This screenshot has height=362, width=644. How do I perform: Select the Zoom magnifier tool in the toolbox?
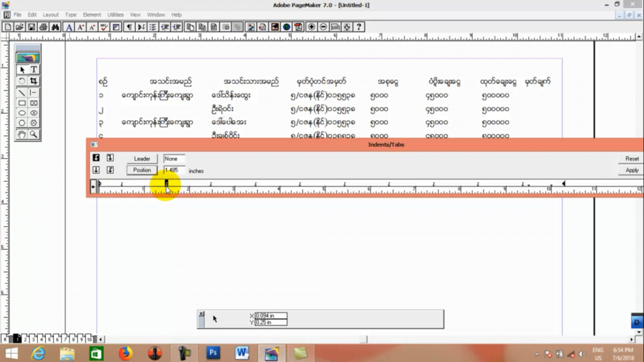34,134
